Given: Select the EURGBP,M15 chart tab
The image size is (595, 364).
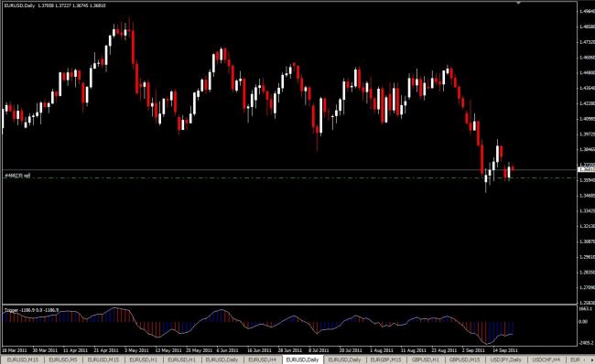Looking at the screenshot, I should tap(385, 359).
